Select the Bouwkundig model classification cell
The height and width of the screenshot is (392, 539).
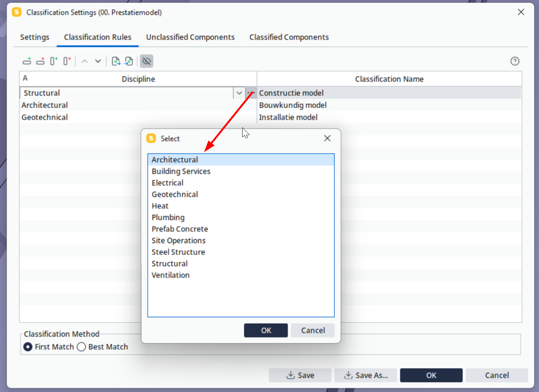click(389, 105)
